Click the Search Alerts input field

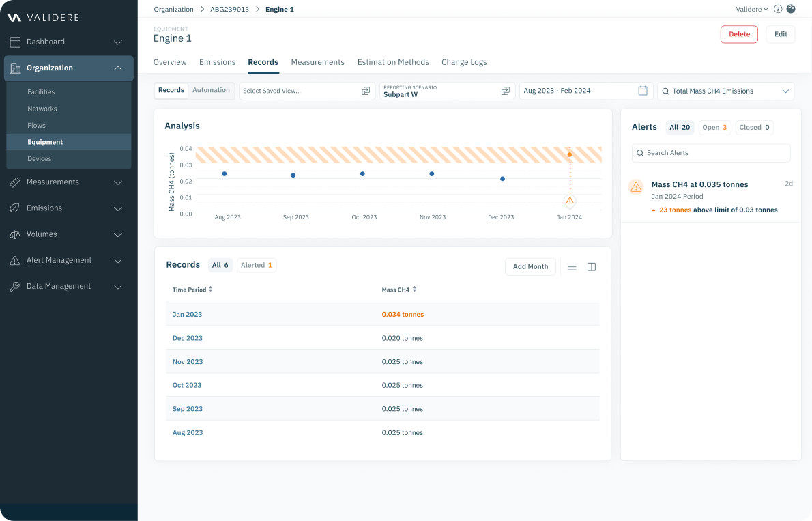click(711, 153)
